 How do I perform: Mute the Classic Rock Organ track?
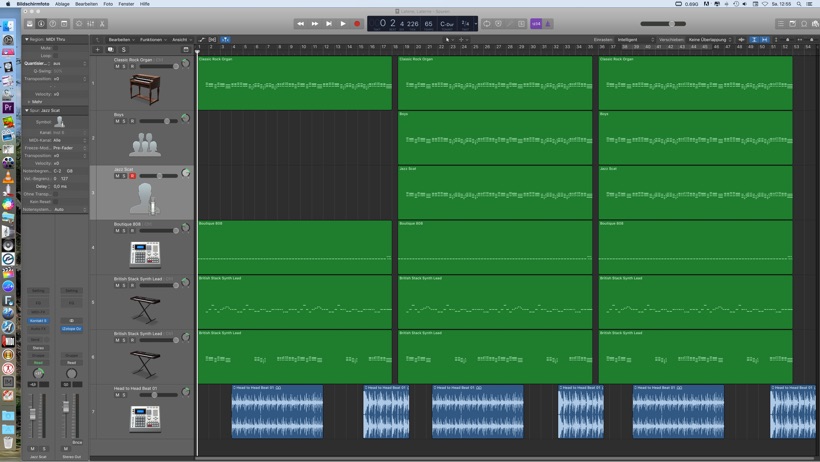click(117, 66)
